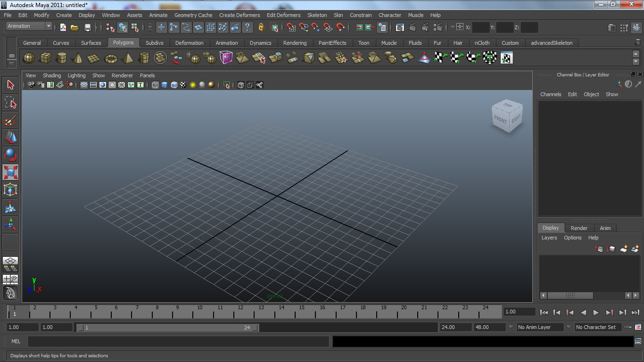Select the Lasso Select tool

pyautogui.click(x=10, y=102)
